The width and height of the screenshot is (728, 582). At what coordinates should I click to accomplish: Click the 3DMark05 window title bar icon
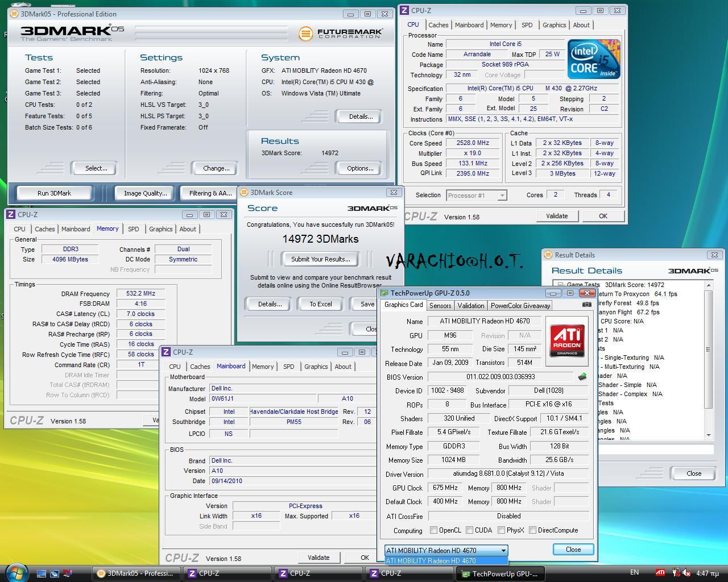pos(14,14)
